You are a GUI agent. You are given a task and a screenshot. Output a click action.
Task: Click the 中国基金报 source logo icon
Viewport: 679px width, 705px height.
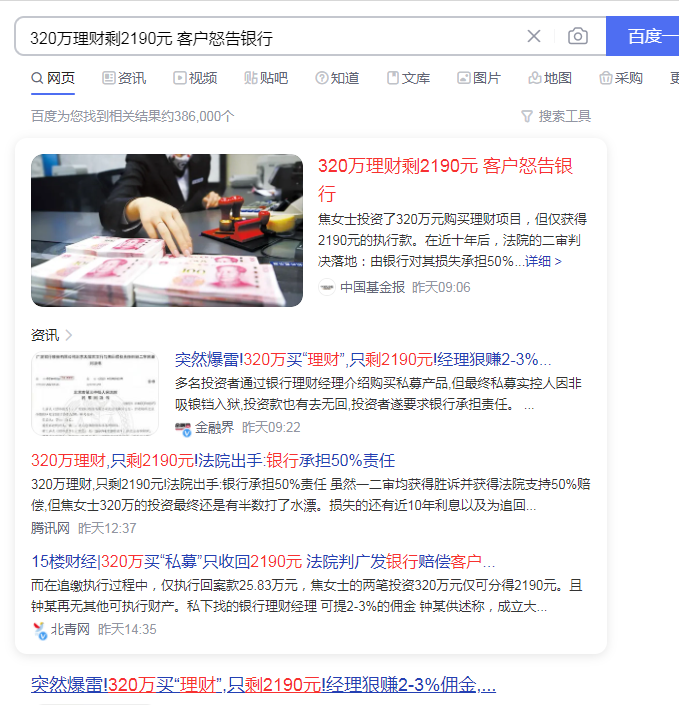click(327, 287)
